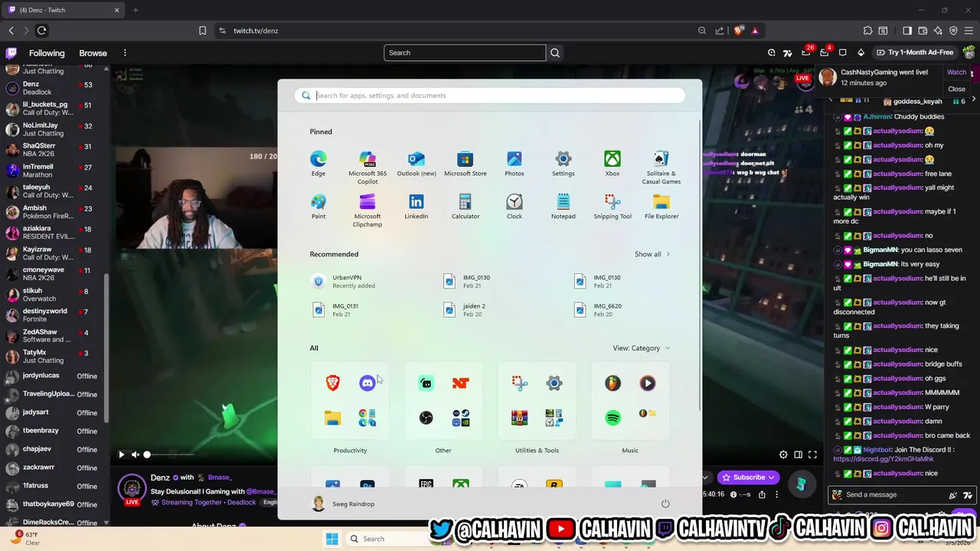The image size is (980, 551).
Task: Open Settings from pinned apps
Action: (563, 164)
